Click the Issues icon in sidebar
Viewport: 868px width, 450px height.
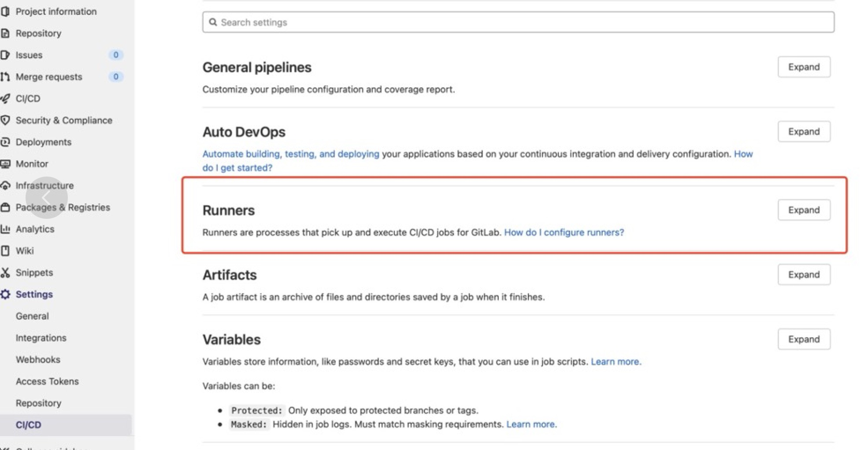coord(5,55)
